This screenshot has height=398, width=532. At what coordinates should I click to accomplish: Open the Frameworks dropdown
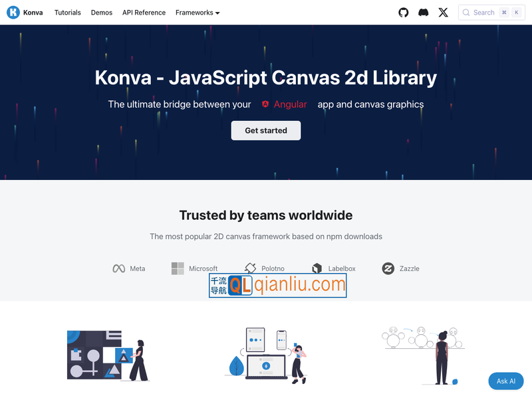tap(197, 12)
